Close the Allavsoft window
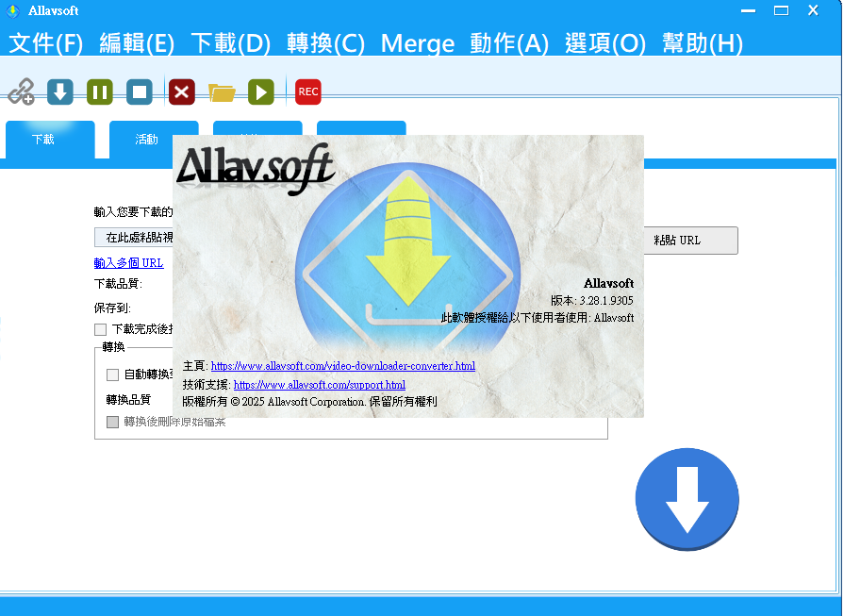The image size is (844, 616). (813, 10)
